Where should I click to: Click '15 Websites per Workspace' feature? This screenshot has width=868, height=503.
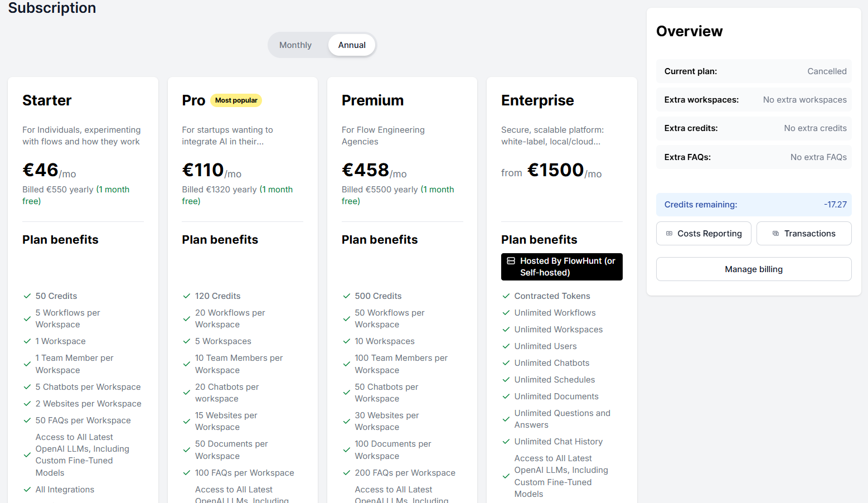[226, 422]
